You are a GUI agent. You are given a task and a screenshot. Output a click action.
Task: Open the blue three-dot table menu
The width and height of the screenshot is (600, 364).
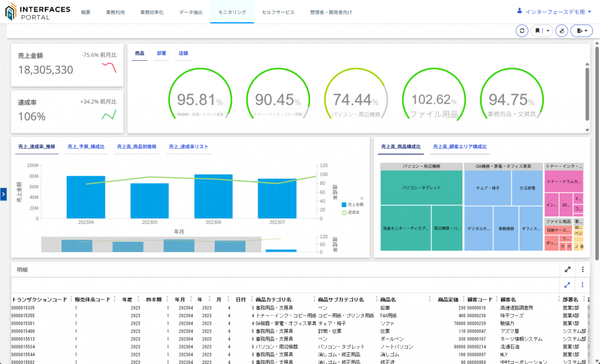(582, 285)
